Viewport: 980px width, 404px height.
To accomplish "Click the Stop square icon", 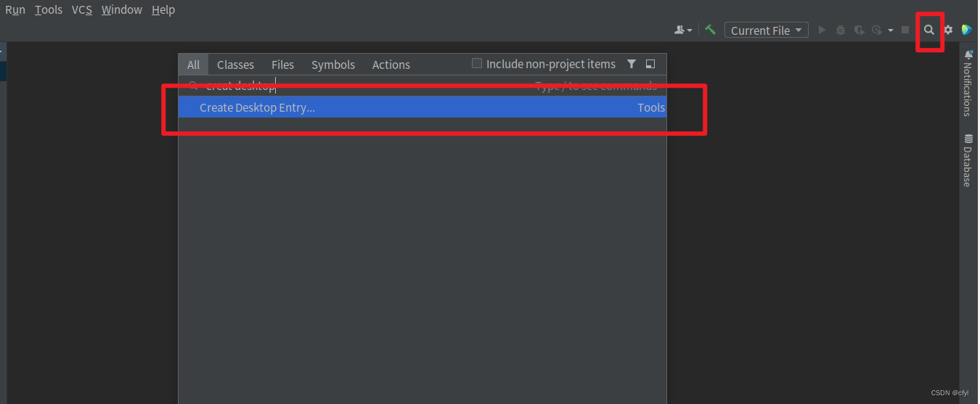I will [905, 30].
